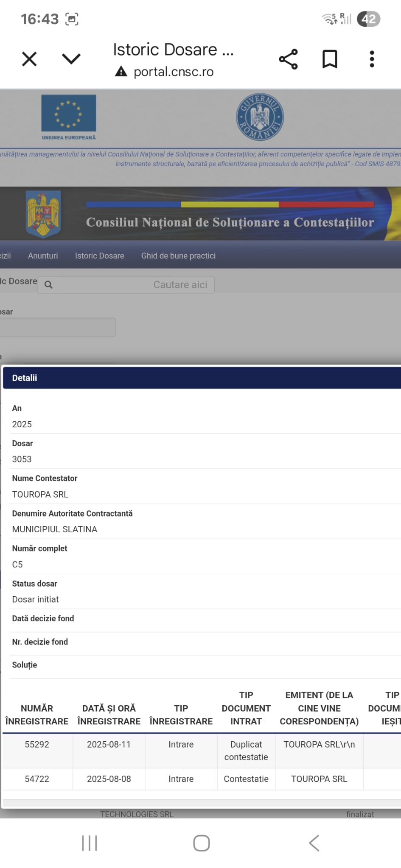
Task: Click the Romanian coat of arms logo
Action: 43,214
